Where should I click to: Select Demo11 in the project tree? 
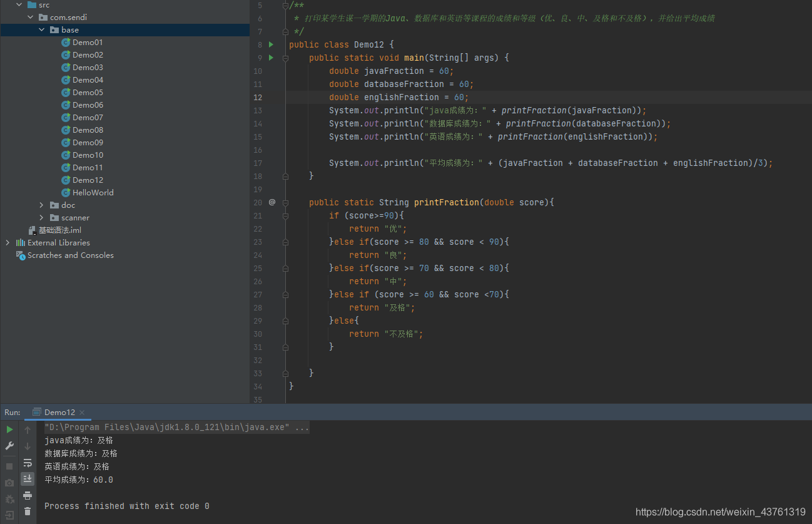pyautogui.click(x=88, y=168)
